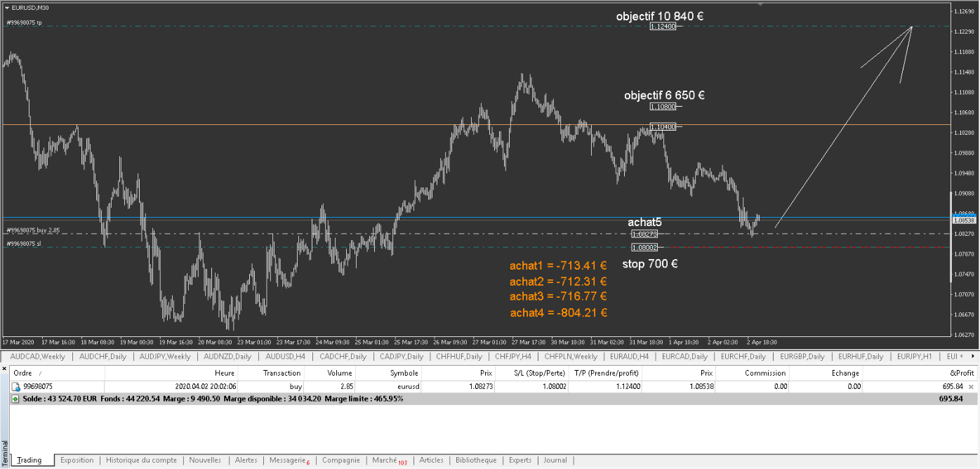Open the EURUSD,M30 chart dropdown triangle
Viewport: 980px width, 469px height.
tap(6, 7)
